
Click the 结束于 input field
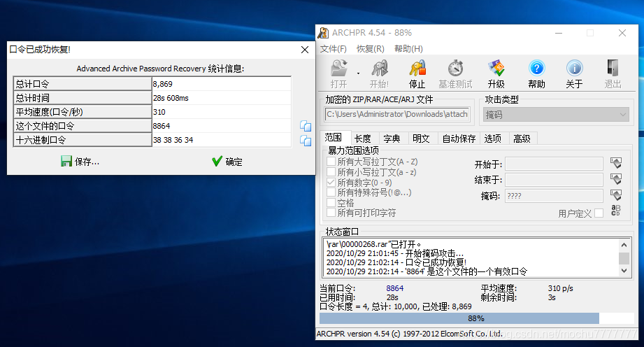554,180
